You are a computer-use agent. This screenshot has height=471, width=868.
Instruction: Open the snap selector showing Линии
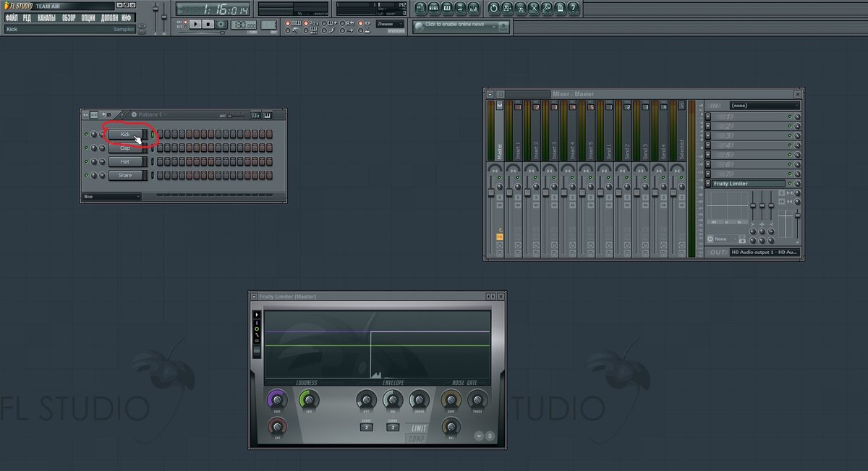[390, 24]
